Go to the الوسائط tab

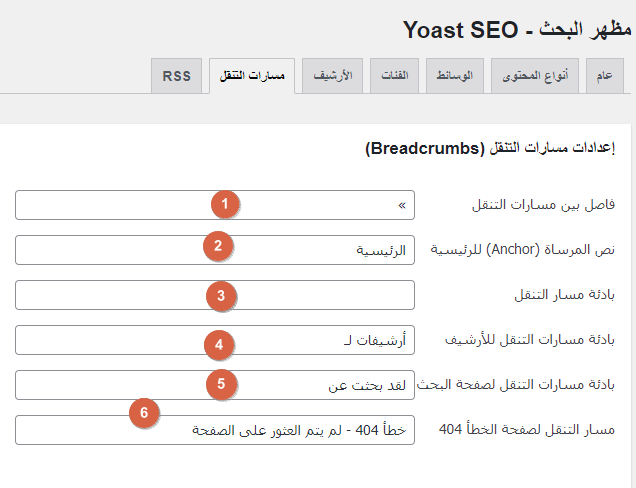455,76
